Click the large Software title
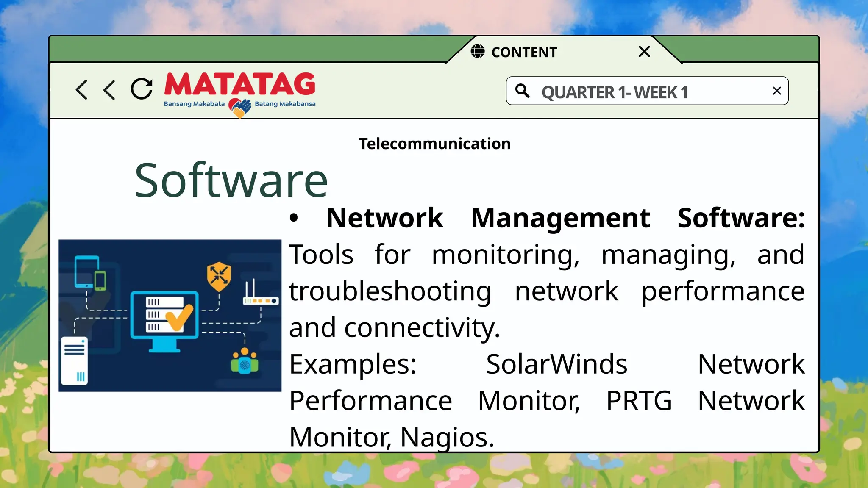Viewport: 868px width, 488px height. tap(231, 181)
